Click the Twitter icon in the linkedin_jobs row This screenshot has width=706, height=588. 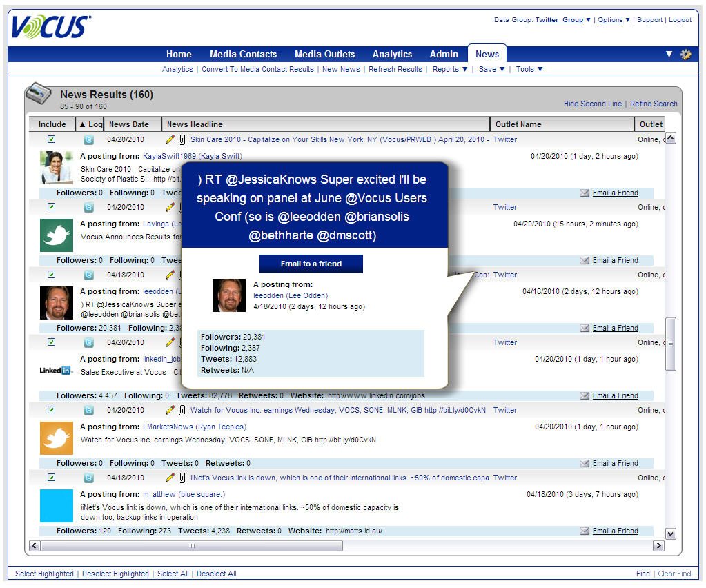tap(89, 342)
